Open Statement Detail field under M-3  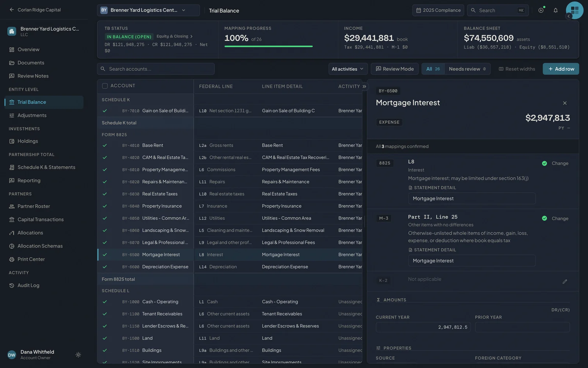472,261
